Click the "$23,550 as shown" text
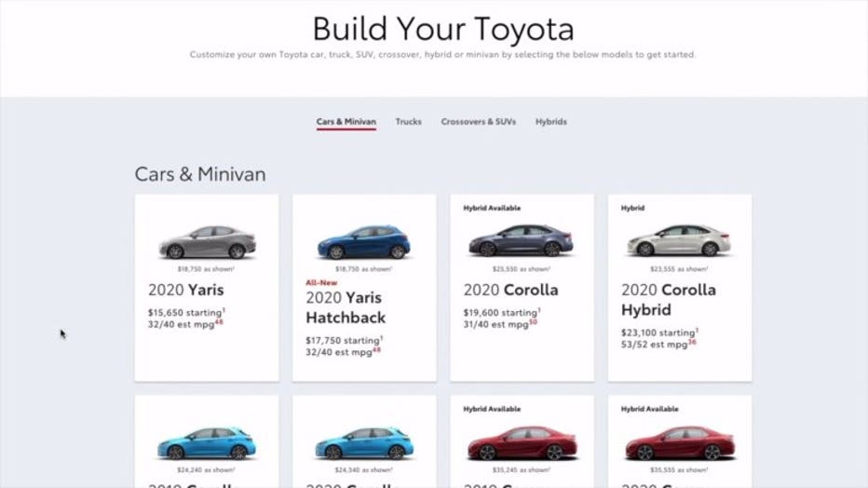Viewport: 868px width, 488px height. coord(521,269)
